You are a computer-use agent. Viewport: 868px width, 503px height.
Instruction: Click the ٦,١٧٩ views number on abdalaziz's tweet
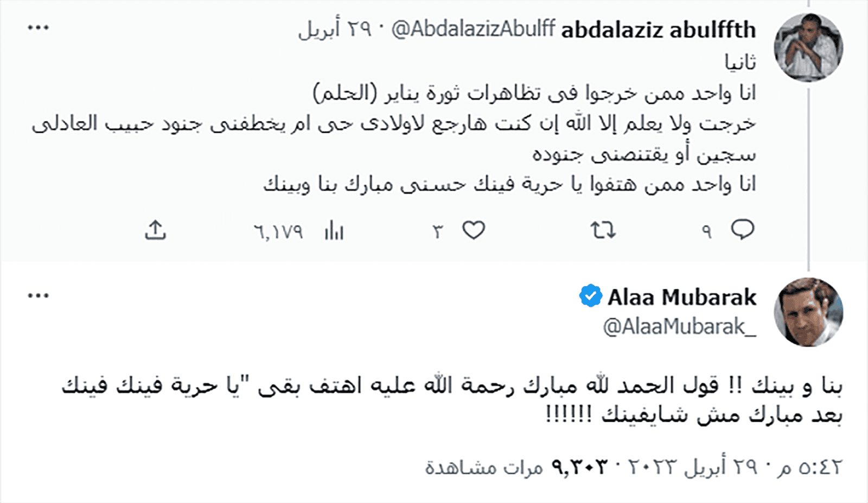click(278, 233)
